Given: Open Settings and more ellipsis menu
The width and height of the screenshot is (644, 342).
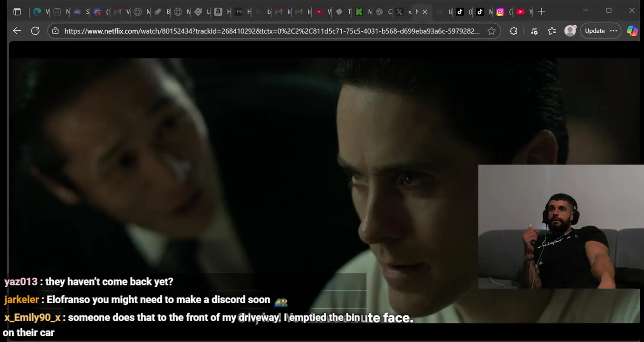Looking at the screenshot, I should pos(614,31).
